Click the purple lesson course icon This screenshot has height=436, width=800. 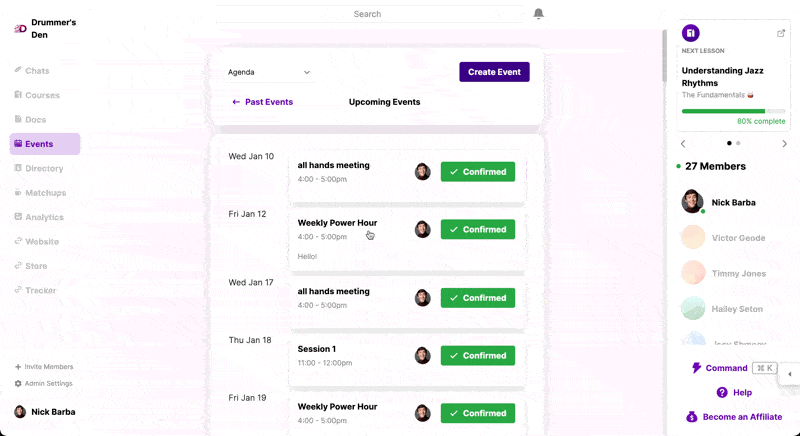(691, 33)
